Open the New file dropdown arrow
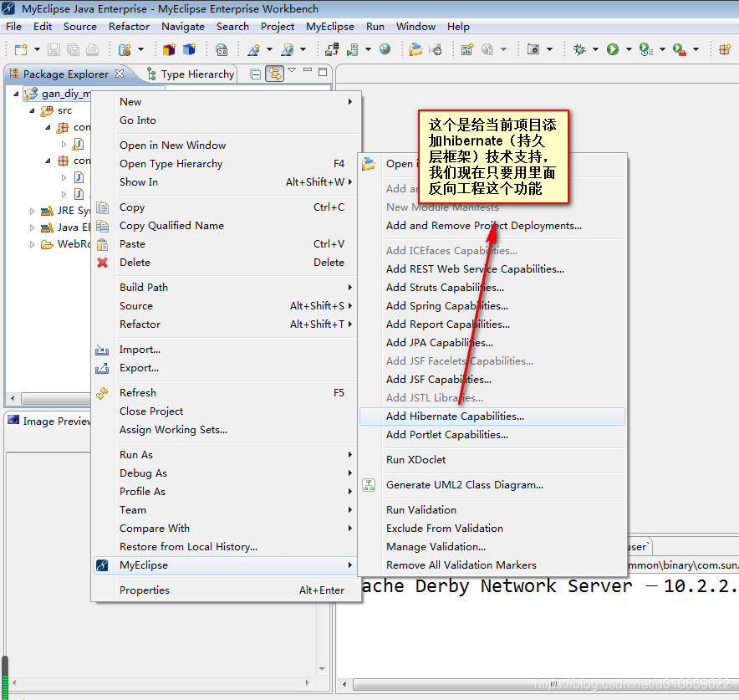 coord(38,49)
